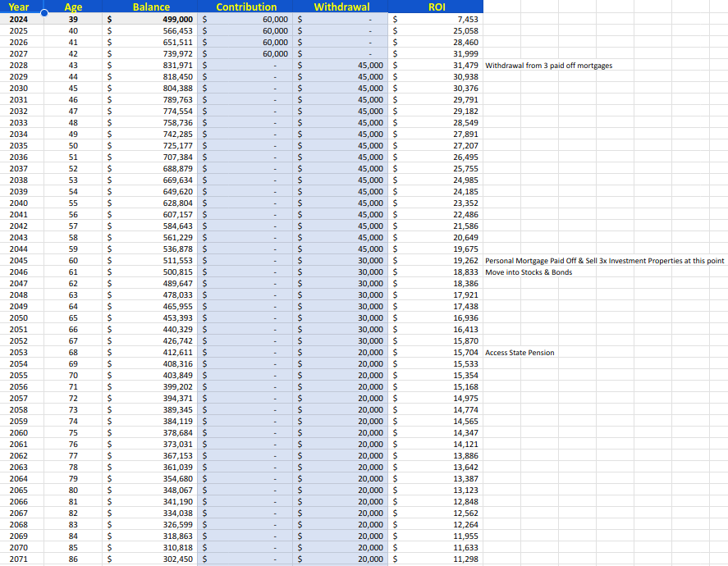Select the 30,000 withdrawal for year 2046
Image resolution: width=728 pixels, height=566 pixels.
point(340,272)
